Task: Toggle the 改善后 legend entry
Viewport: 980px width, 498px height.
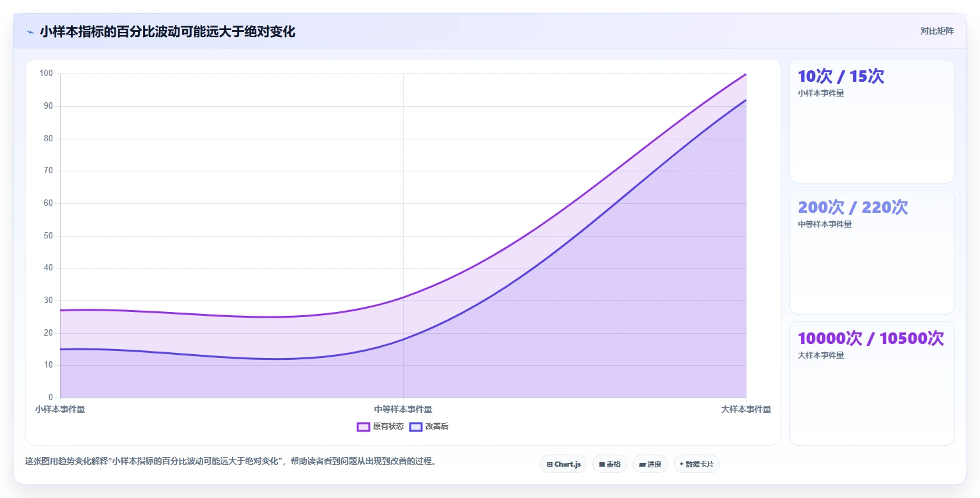Action: pos(429,426)
